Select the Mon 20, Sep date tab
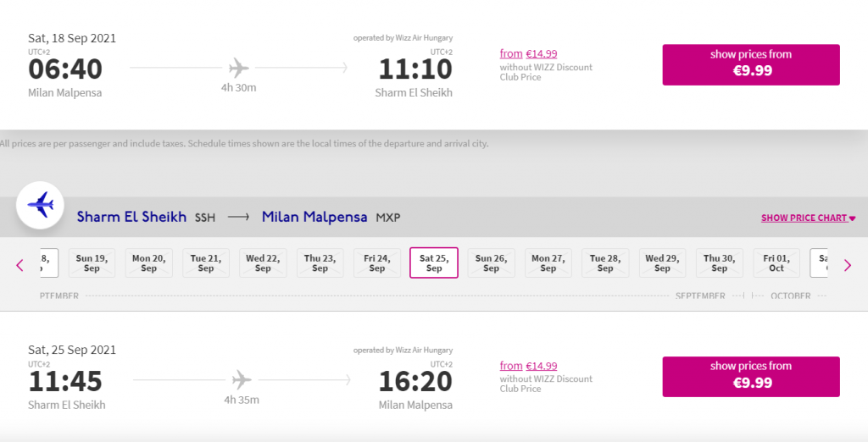 point(149,263)
